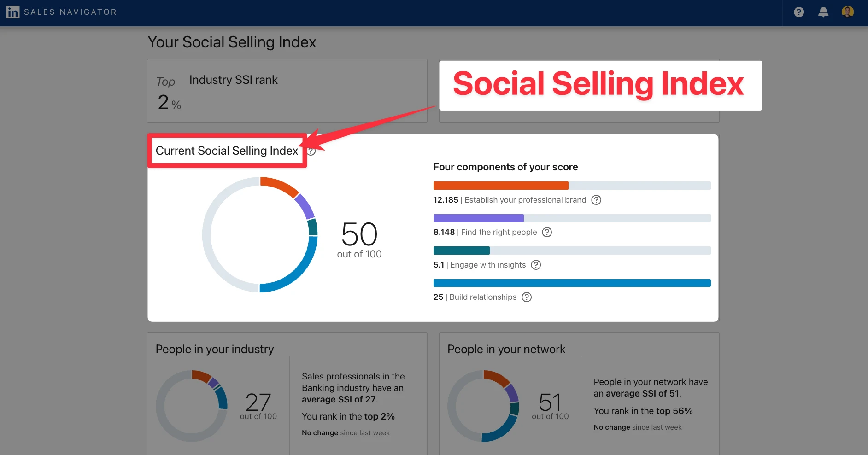Click the '8.148' score value

[x=444, y=232]
